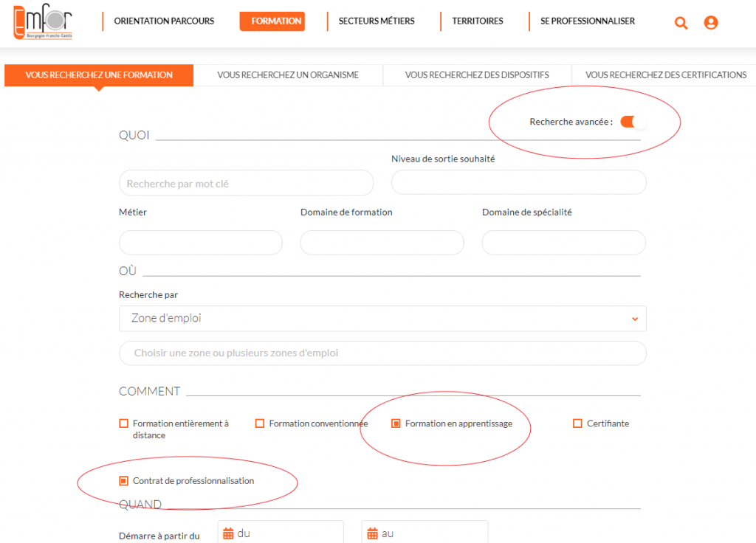Uncheck 'Contrat de professionnalisation' checkbox
This screenshot has height=543, width=756.
124,481
